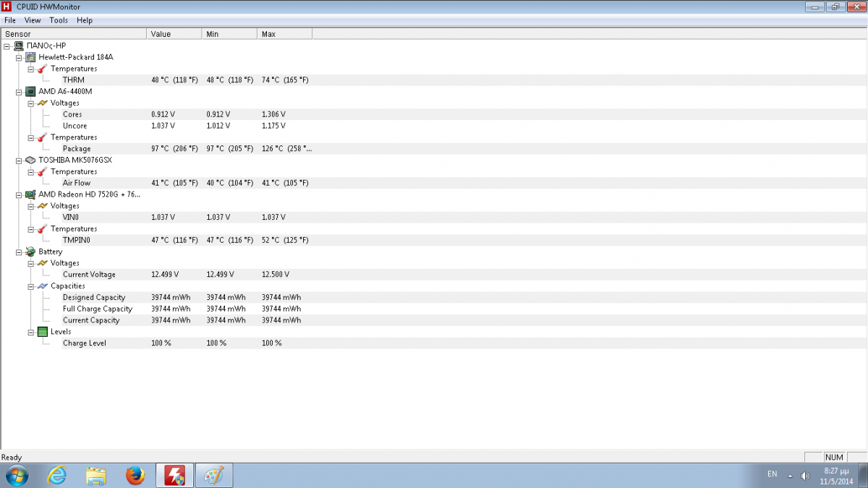Viewport: 868px width, 488px height.
Task: Open the View menu
Action: [33, 20]
